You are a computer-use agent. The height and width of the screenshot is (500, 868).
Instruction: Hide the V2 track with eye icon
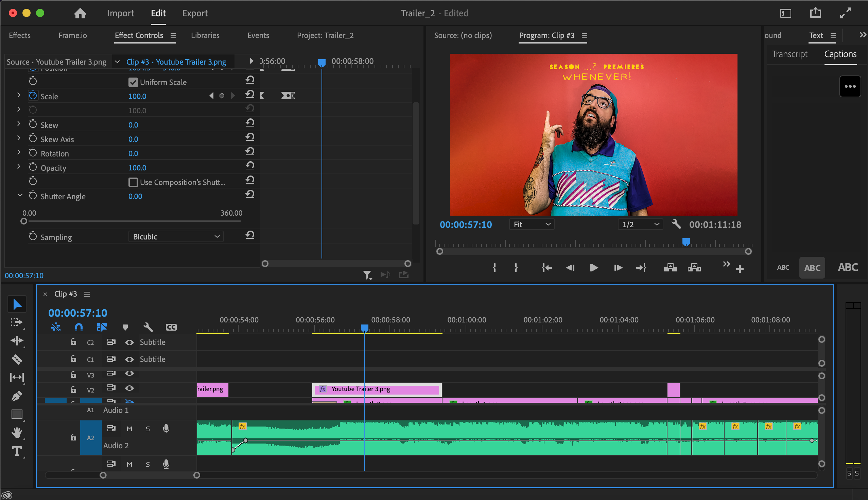click(x=129, y=388)
